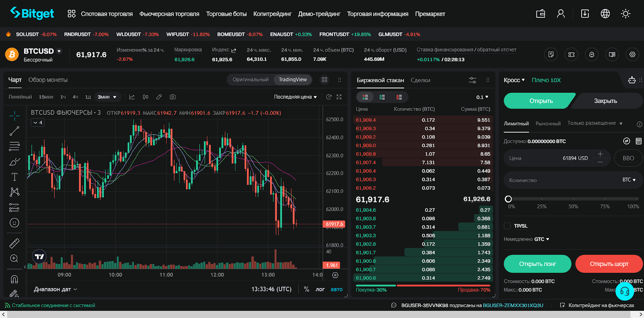
Task: Show asks only order book view
Action: (399, 97)
